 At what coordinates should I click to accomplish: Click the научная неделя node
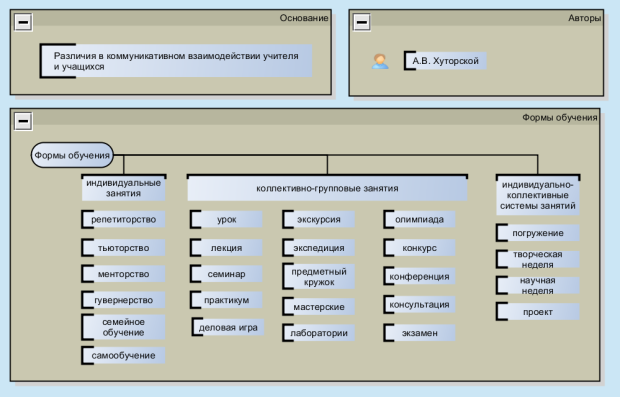point(538,285)
